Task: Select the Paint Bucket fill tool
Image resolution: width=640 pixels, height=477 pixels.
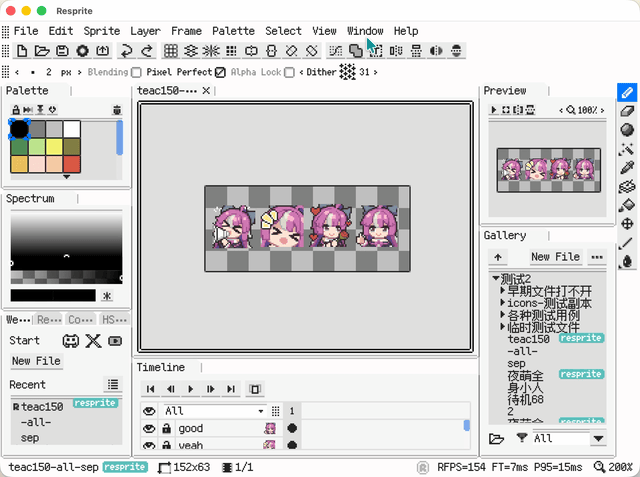Action: click(627, 205)
